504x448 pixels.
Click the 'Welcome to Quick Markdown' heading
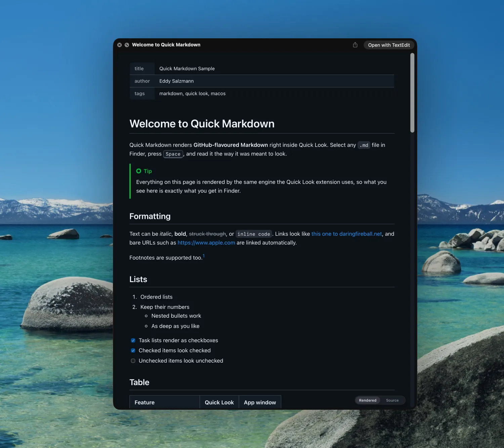[202, 124]
